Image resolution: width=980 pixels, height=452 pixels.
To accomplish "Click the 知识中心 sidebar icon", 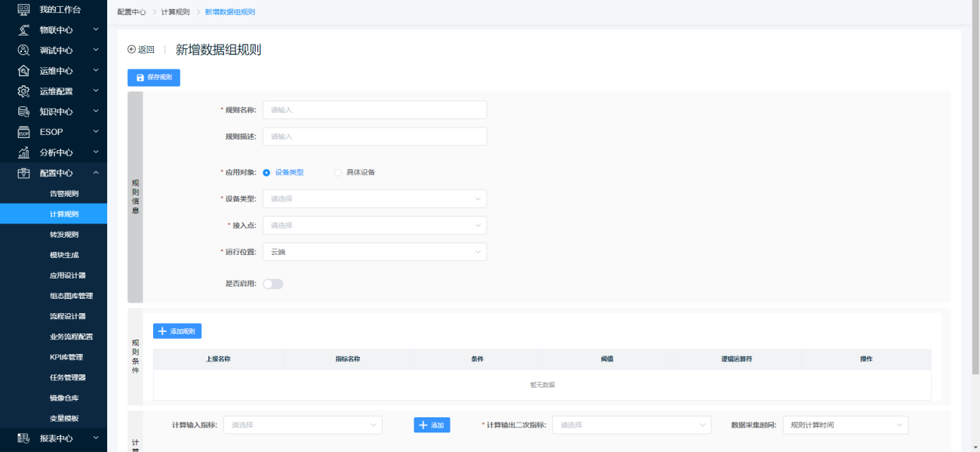I will coord(23,112).
